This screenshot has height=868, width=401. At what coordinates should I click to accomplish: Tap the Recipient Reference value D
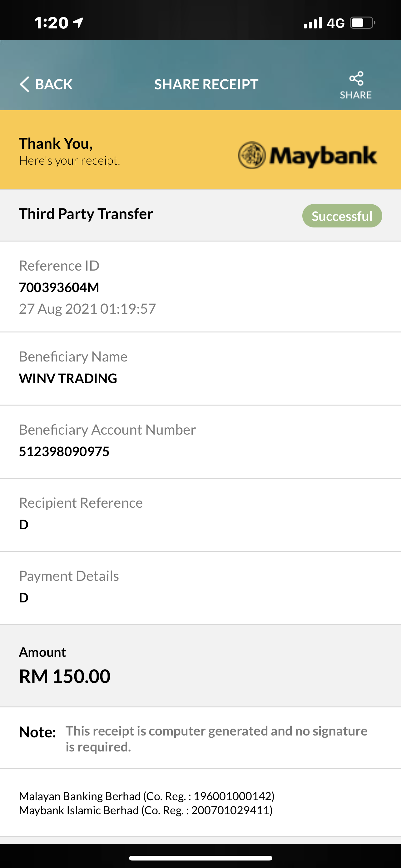click(23, 525)
